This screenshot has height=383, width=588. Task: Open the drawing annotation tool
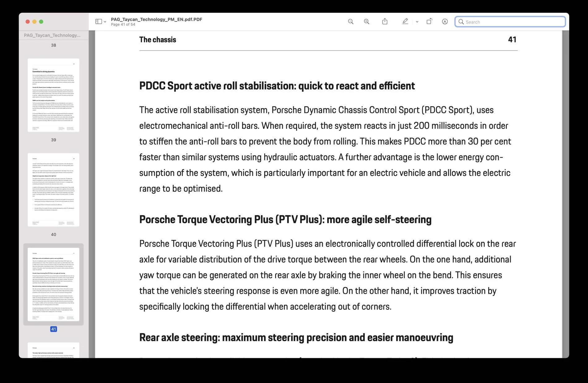click(x=445, y=22)
